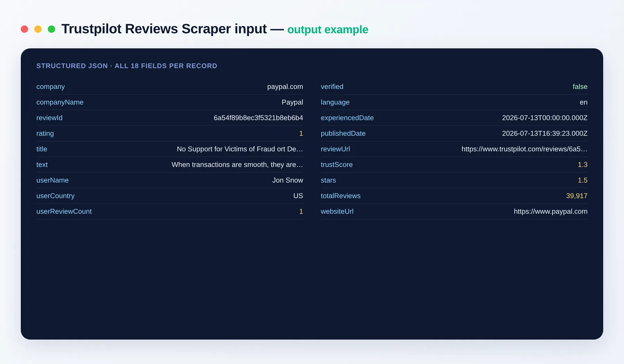Click the value '2026-07-13T00:00:00.000Z'
The image size is (624, 364).
(x=545, y=118)
